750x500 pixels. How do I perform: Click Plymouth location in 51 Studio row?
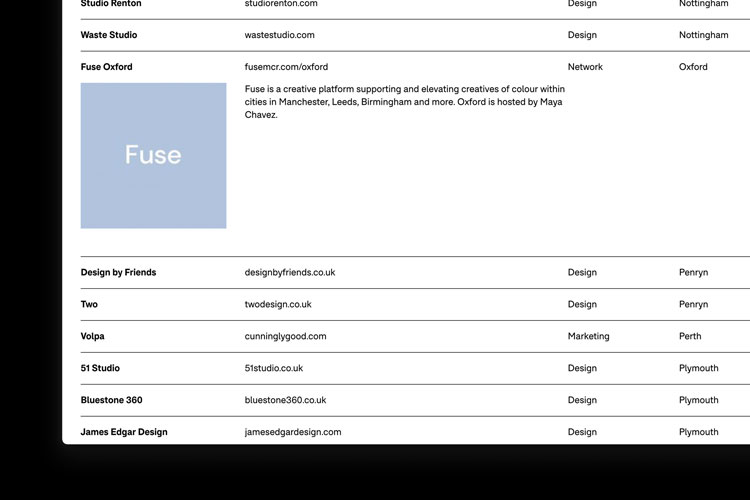click(x=698, y=368)
